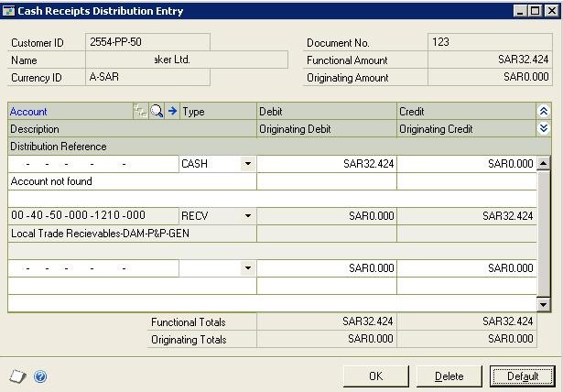Image resolution: width=563 pixels, height=392 pixels.
Task: Click credit SAR0.000 in CASH row
Action: coord(467,164)
